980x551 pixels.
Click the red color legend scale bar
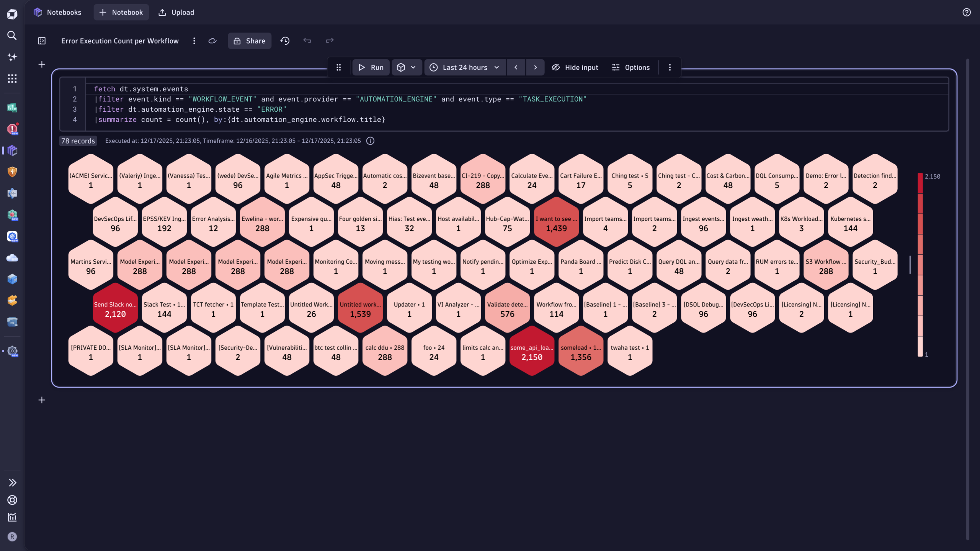point(920,265)
